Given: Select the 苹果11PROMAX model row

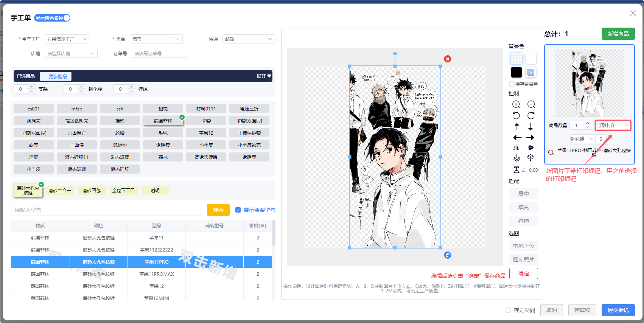Looking at the screenshot, I should [142, 274].
